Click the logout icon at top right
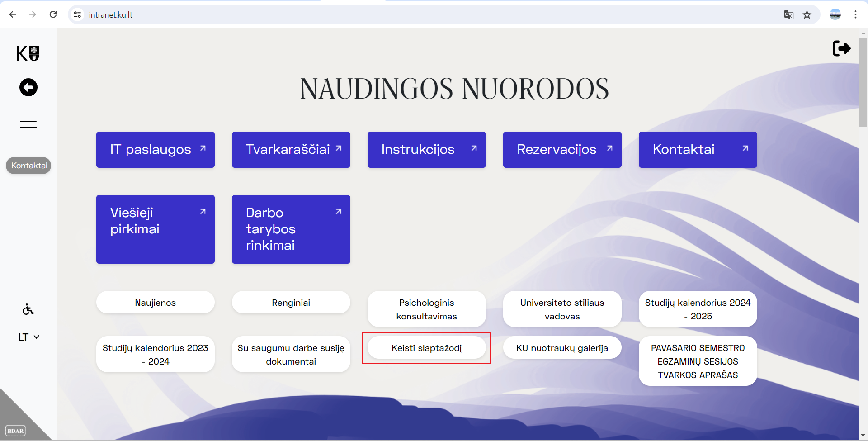 pyautogui.click(x=841, y=48)
